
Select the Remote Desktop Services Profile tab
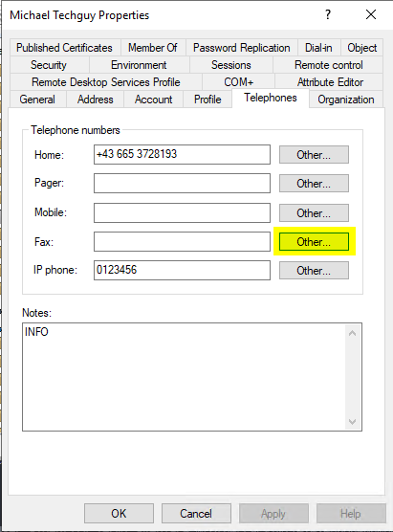point(106,82)
